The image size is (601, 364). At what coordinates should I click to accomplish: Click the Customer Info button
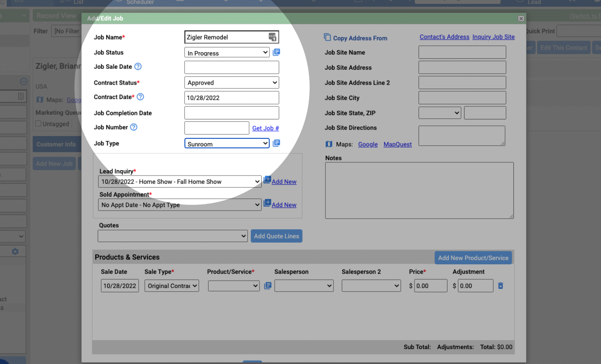[x=56, y=144]
